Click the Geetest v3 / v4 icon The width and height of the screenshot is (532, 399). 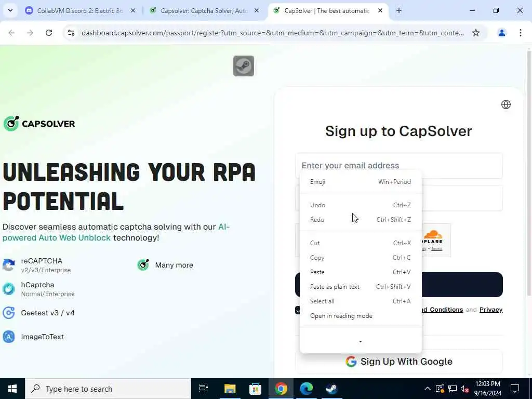tap(8, 313)
